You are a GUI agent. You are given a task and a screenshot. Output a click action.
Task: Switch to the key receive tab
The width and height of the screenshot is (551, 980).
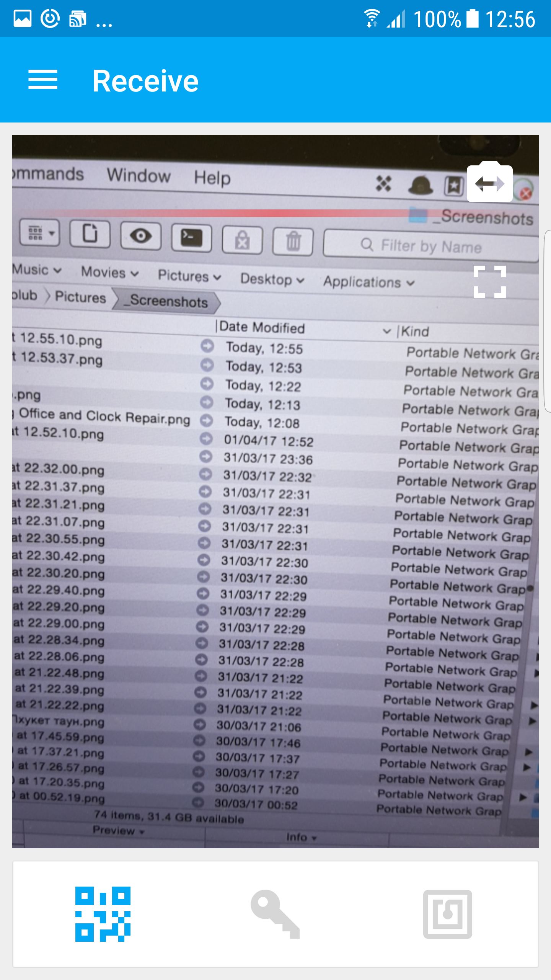(275, 914)
